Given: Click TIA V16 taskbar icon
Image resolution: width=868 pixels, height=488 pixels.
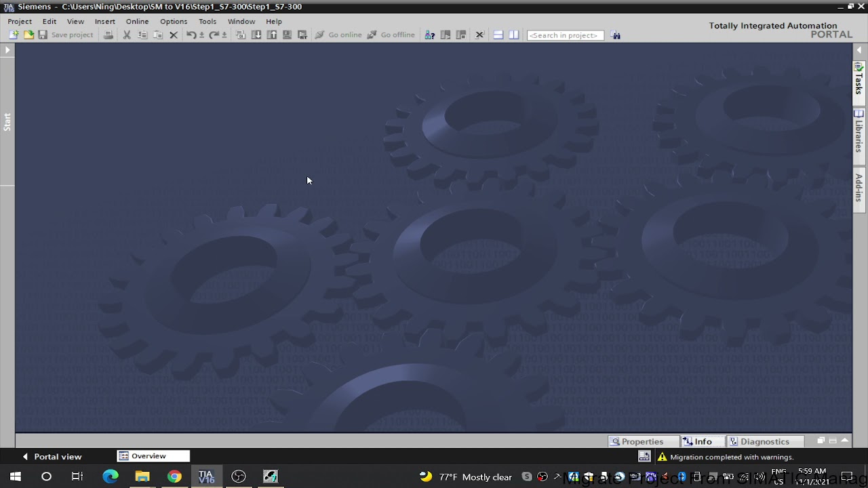Looking at the screenshot, I should (206, 476).
